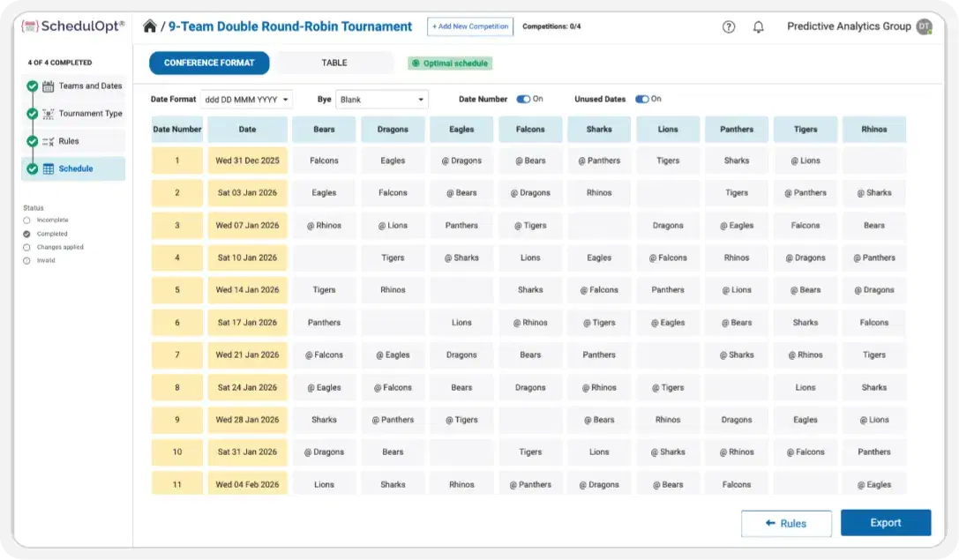Click the Export button

(x=886, y=523)
